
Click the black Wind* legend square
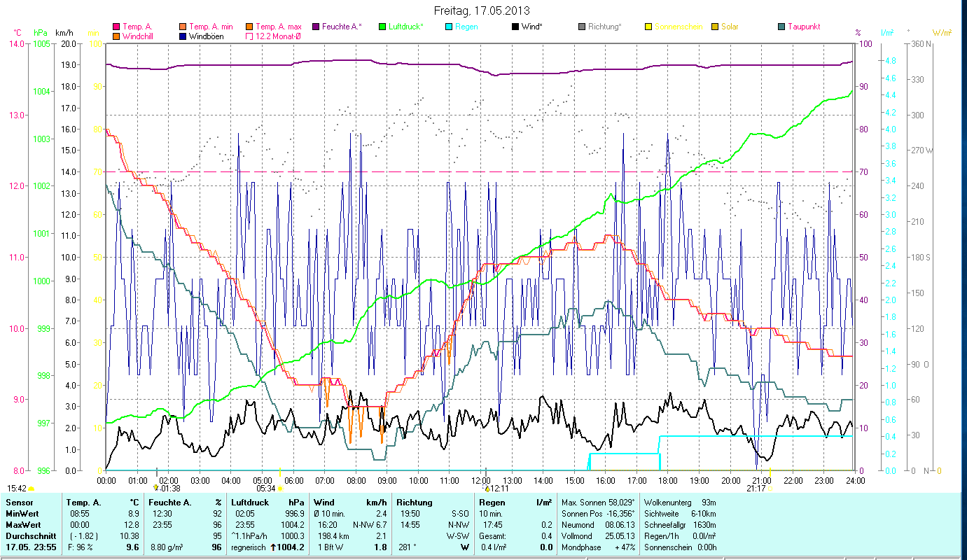[x=515, y=27]
